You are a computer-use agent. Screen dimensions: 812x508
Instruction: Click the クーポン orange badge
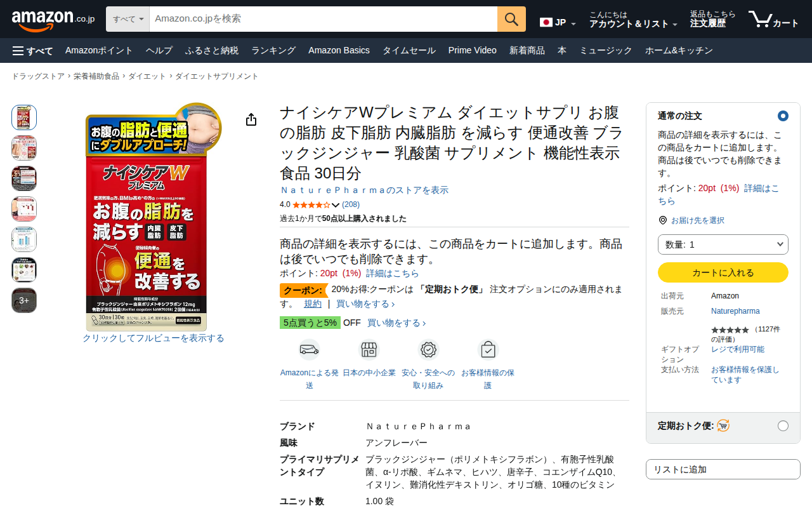[303, 290]
